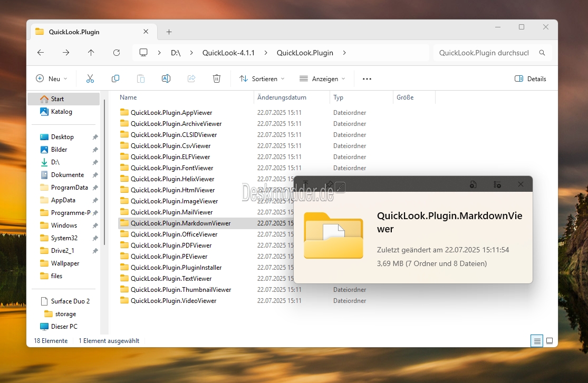Unpin Dokumente using its pin icon
The width and height of the screenshot is (588, 383).
[x=95, y=175]
